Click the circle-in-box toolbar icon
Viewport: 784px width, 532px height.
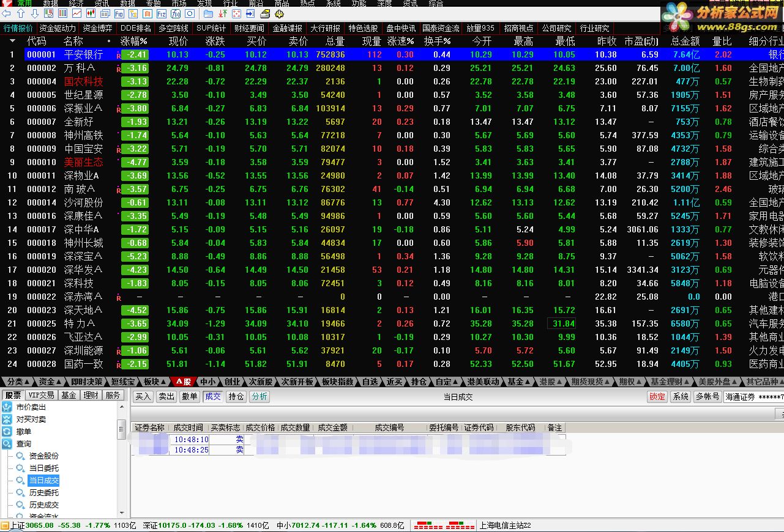[x=190, y=13]
